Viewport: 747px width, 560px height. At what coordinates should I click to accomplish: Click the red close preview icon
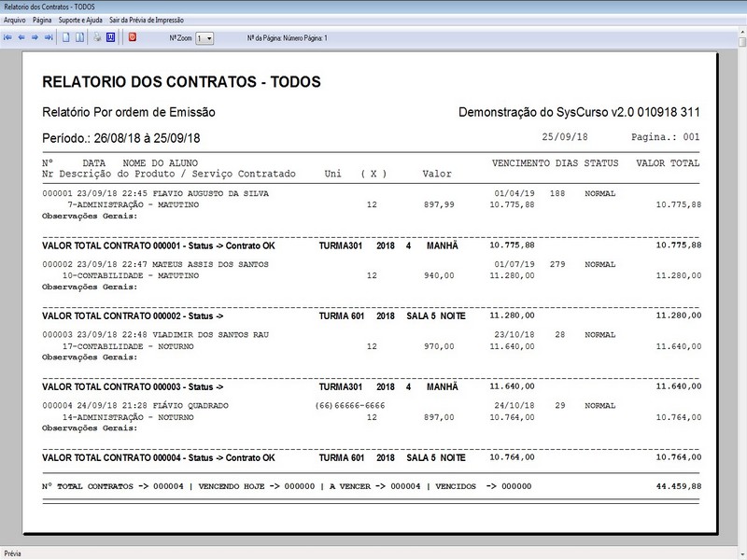[x=133, y=38]
